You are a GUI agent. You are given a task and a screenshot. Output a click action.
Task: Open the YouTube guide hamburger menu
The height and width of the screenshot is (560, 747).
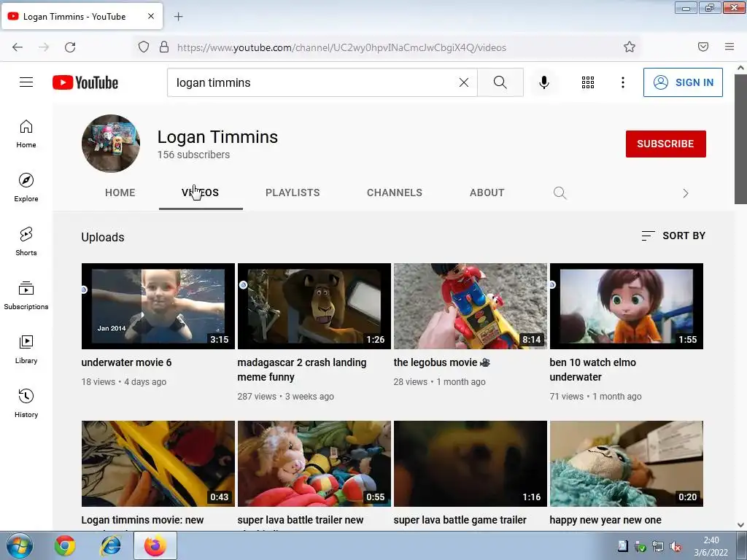pos(26,82)
